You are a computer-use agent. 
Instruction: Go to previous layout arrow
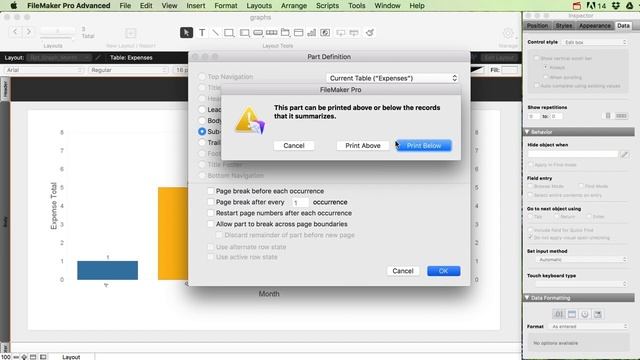pos(15,31)
